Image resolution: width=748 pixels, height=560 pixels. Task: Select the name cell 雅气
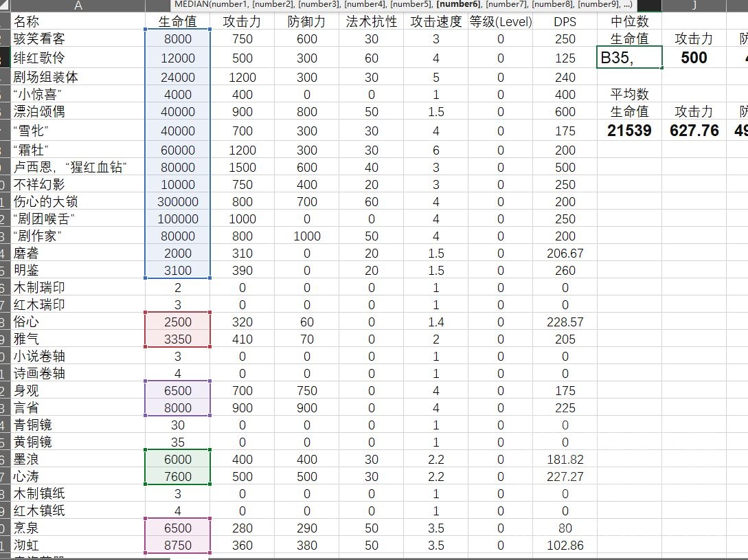[x=78, y=339]
